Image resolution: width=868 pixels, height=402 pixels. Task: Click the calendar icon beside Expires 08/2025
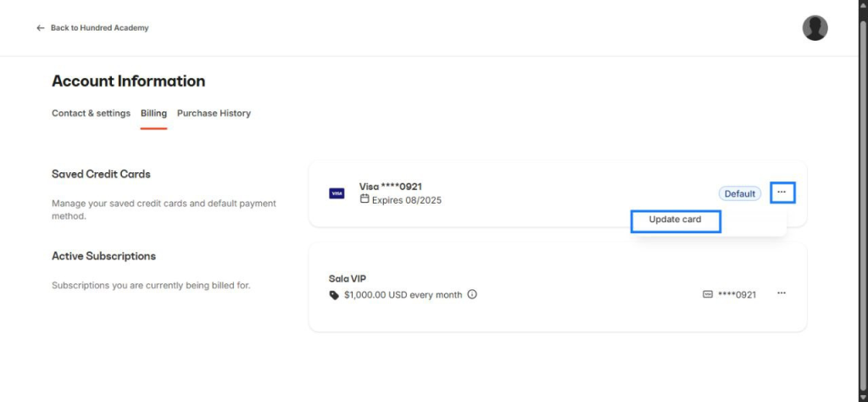coord(364,199)
